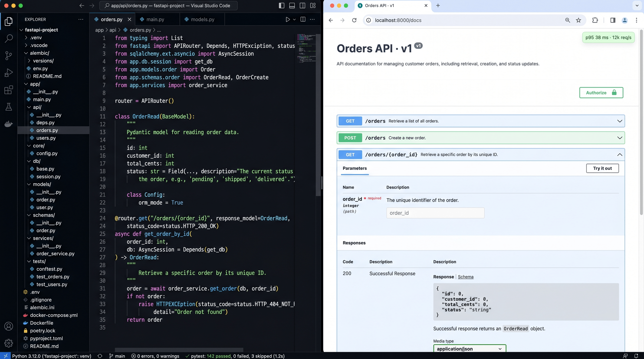Image resolution: width=644 pixels, height=359 pixels.
Task: Open the Accounts menu in activity bar
Action: (x=9, y=326)
